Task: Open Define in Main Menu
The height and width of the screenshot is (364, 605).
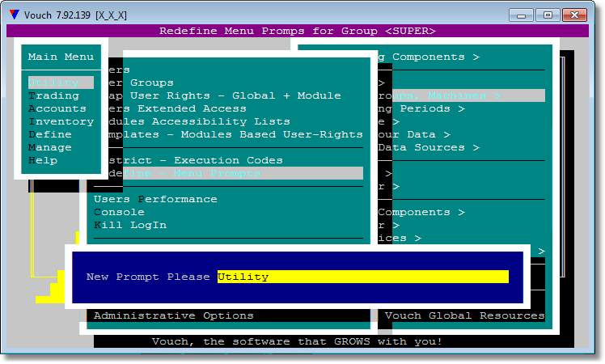Action: [50, 134]
